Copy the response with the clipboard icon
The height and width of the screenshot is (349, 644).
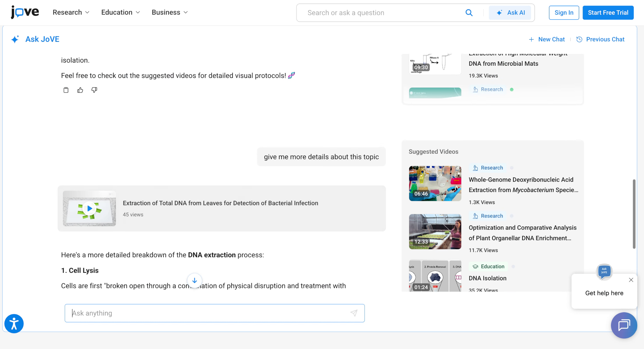click(x=66, y=90)
